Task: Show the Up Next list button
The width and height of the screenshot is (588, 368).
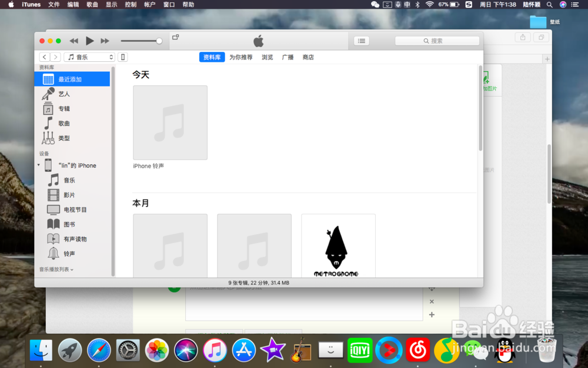Action: point(362,41)
